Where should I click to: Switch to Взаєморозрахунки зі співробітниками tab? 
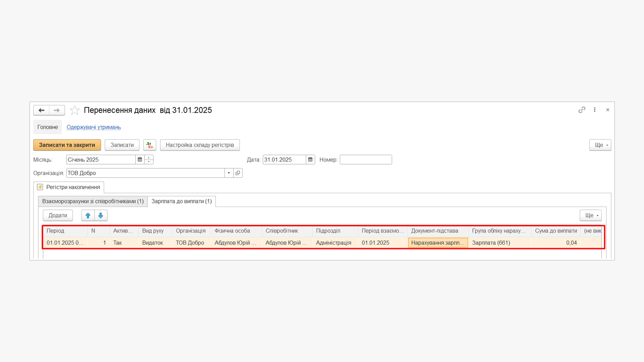pos(93,201)
